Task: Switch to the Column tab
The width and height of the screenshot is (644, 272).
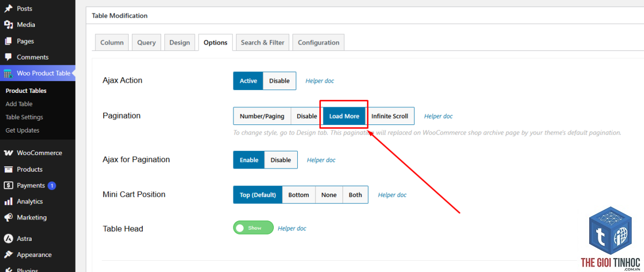Action: 112,42
